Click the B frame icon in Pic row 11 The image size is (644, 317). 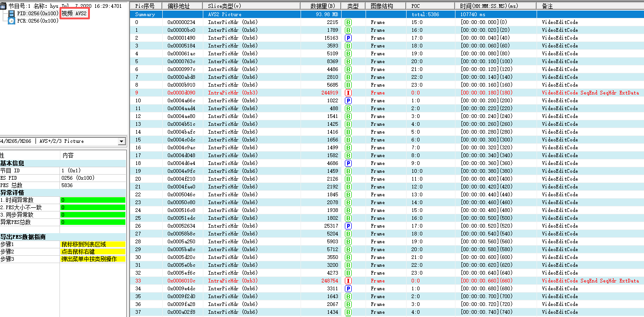coord(349,108)
